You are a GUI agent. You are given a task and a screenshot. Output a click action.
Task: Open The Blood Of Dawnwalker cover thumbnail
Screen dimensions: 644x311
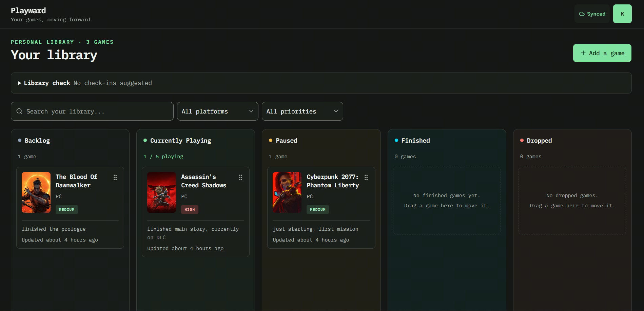pos(36,192)
